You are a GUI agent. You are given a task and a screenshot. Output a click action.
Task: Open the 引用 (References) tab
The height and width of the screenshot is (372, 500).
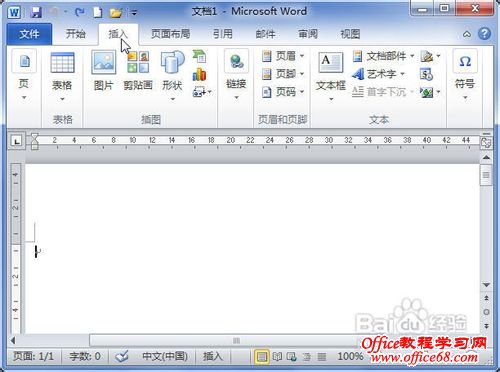tap(223, 34)
